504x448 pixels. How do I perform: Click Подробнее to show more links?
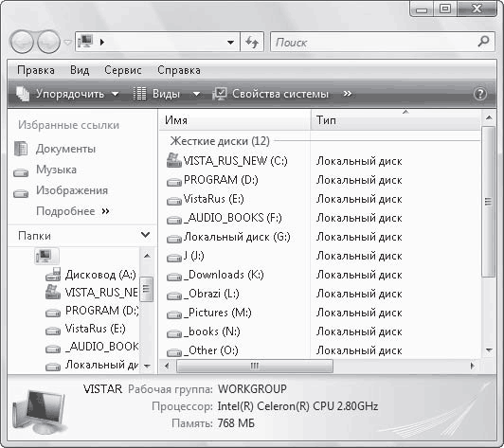[73, 211]
